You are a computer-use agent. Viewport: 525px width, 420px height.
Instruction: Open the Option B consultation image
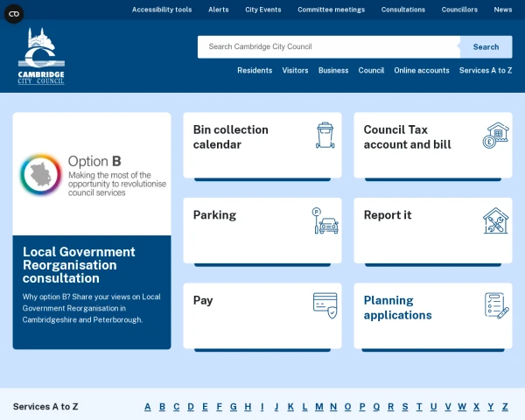click(x=92, y=174)
